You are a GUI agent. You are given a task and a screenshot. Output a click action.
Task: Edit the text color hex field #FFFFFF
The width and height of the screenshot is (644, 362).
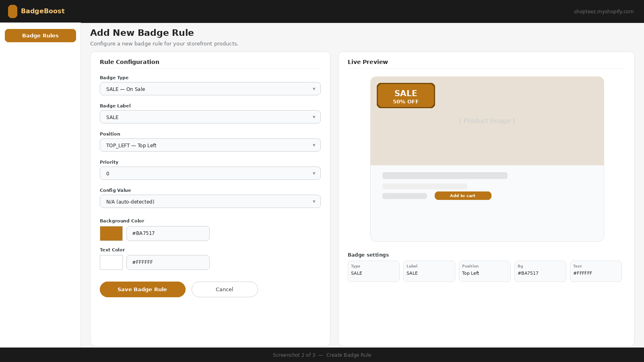coord(168,262)
